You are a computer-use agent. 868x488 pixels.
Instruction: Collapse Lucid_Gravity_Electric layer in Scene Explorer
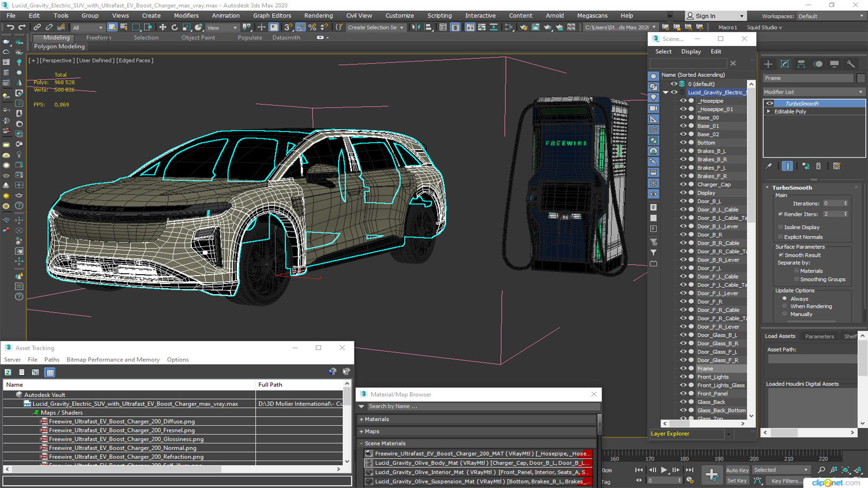click(665, 92)
